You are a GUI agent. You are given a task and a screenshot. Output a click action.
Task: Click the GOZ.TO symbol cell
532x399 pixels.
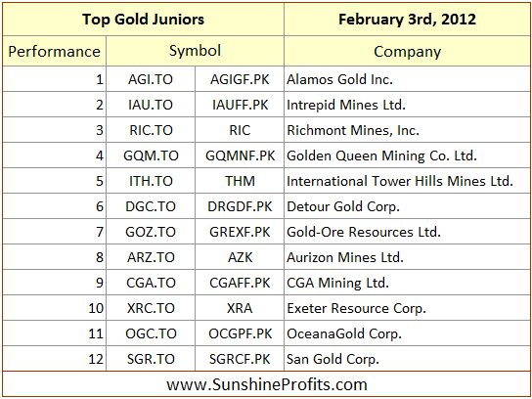151,232
